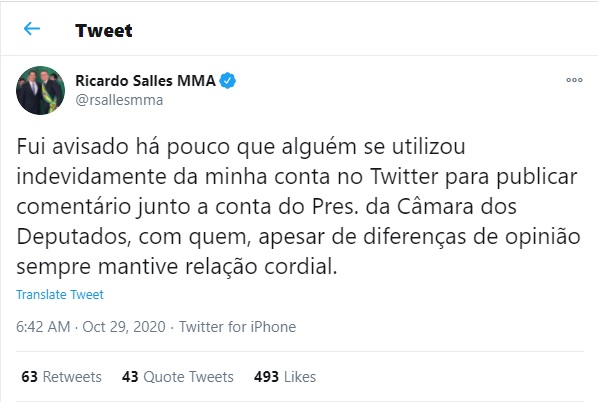This screenshot has height=402, width=598.
Task: Click the Oct 29, 2020 date
Action: coord(124,327)
